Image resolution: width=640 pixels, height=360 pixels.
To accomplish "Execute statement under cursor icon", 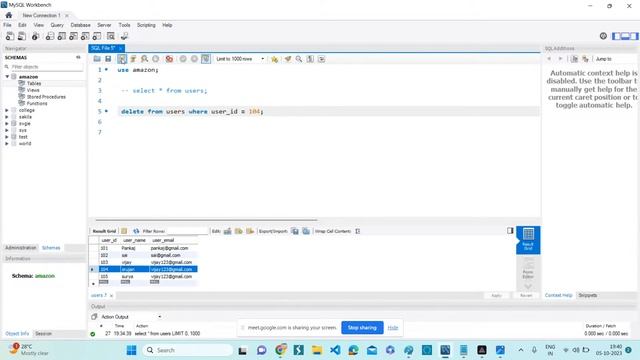I will 133,59.
